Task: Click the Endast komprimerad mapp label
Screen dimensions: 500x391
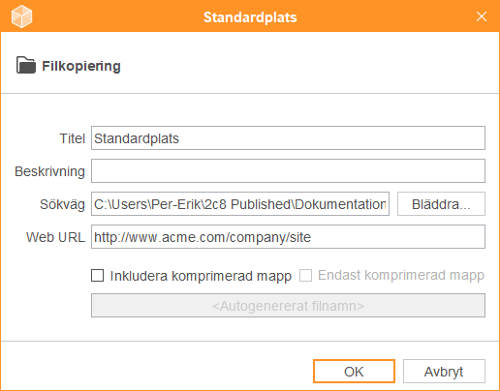Action: tap(401, 276)
